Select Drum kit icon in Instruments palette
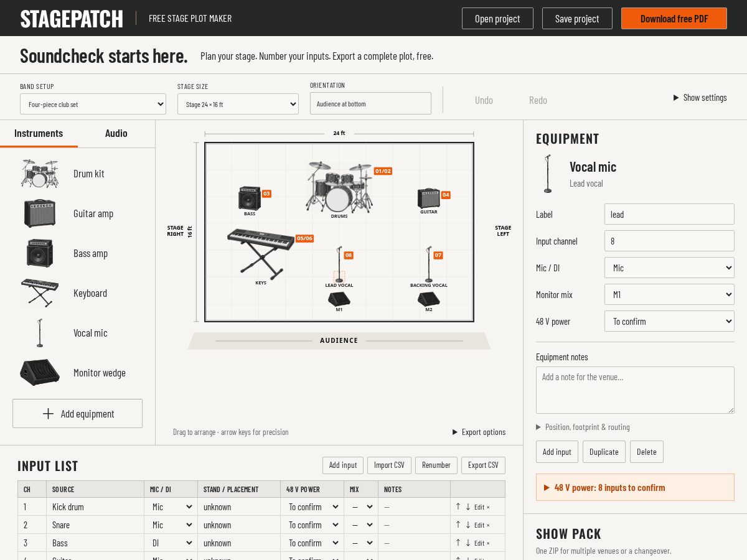This screenshot has height=560, width=747. pyautogui.click(x=40, y=174)
